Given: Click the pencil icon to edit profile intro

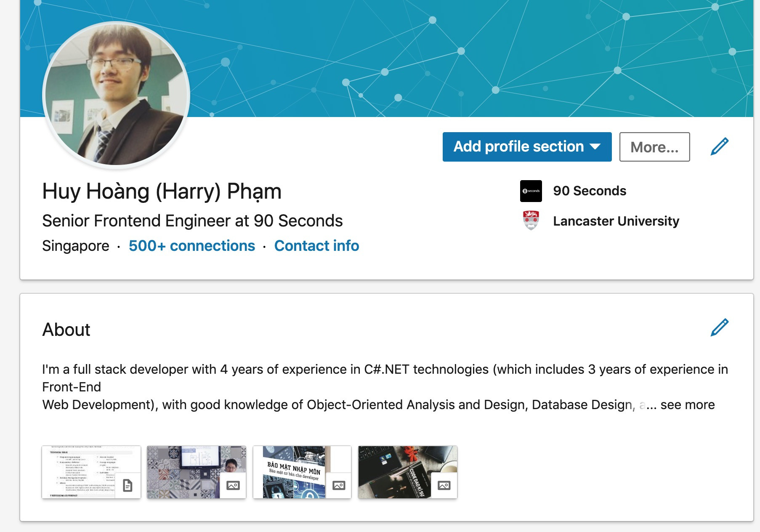Looking at the screenshot, I should 719,146.
